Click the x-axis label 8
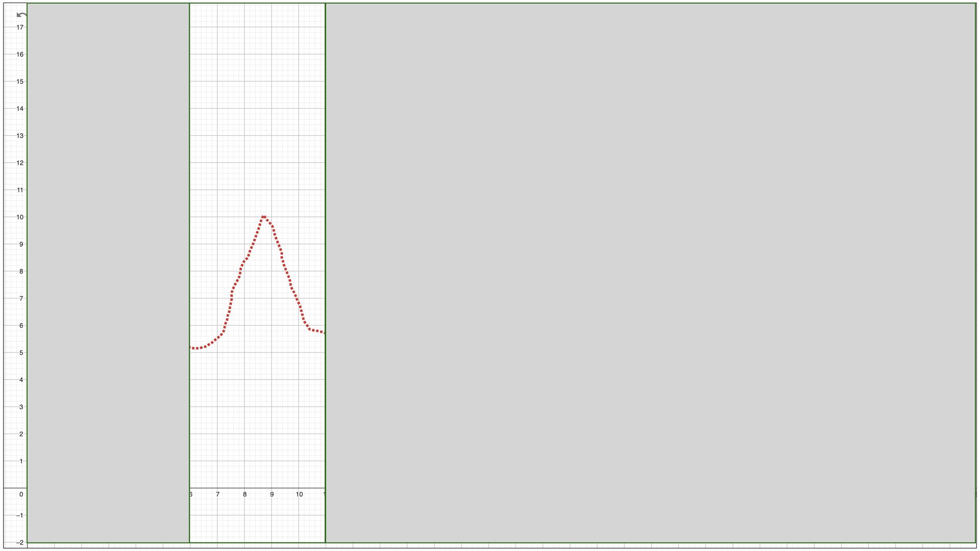Screen dimensions: 980x551 (244, 494)
